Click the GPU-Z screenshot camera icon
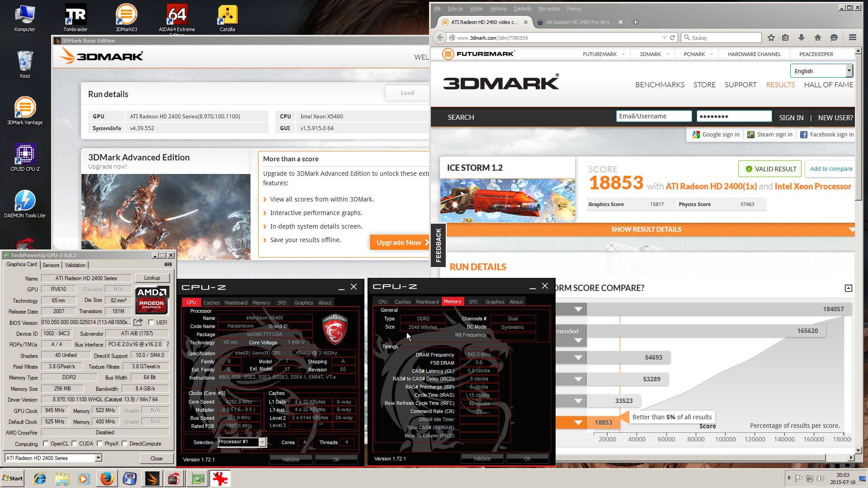 tap(168, 264)
